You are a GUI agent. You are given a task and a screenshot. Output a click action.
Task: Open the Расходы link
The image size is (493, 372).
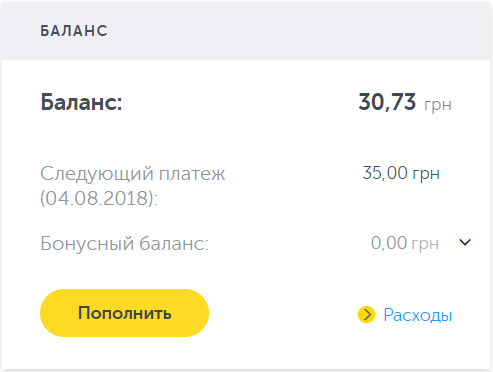[x=417, y=315]
